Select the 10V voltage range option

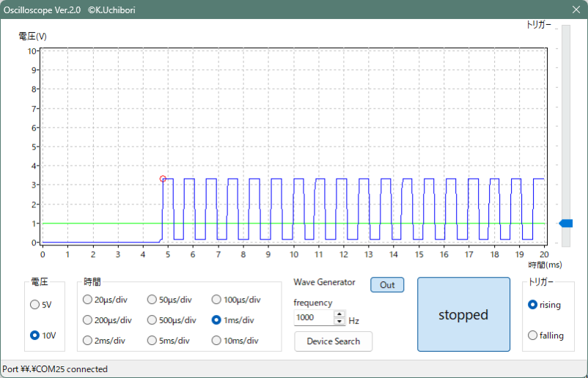coord(34,335)
